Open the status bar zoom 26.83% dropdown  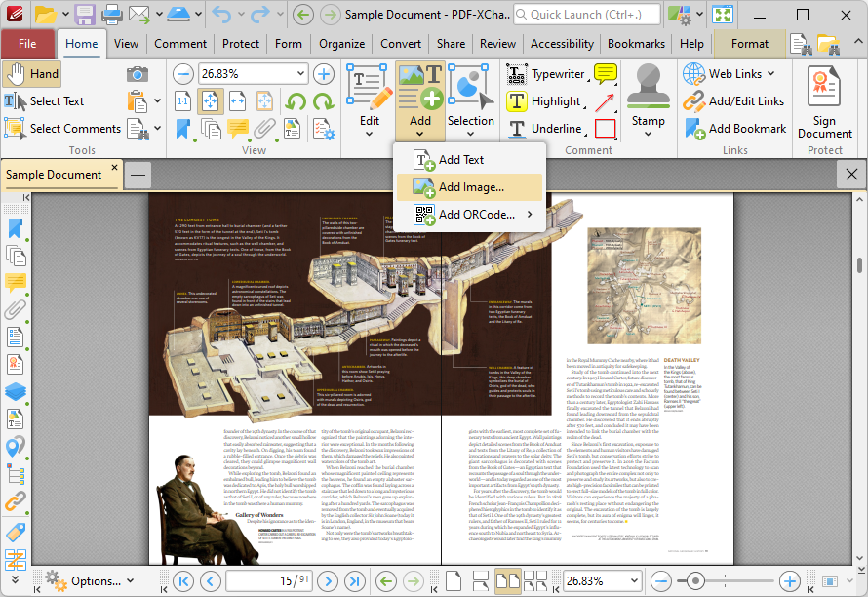634,581
